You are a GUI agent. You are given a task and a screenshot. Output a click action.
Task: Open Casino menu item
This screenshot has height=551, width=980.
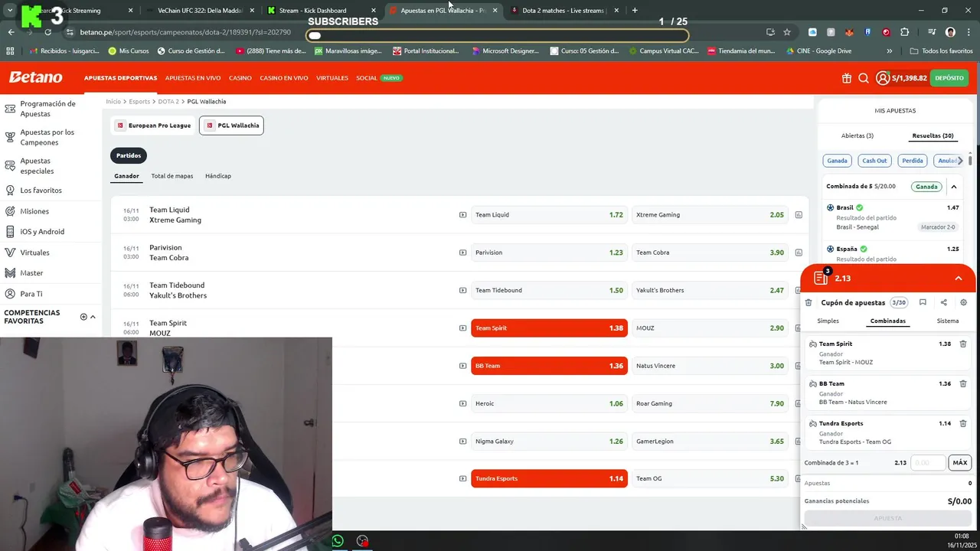coord(240,78)
